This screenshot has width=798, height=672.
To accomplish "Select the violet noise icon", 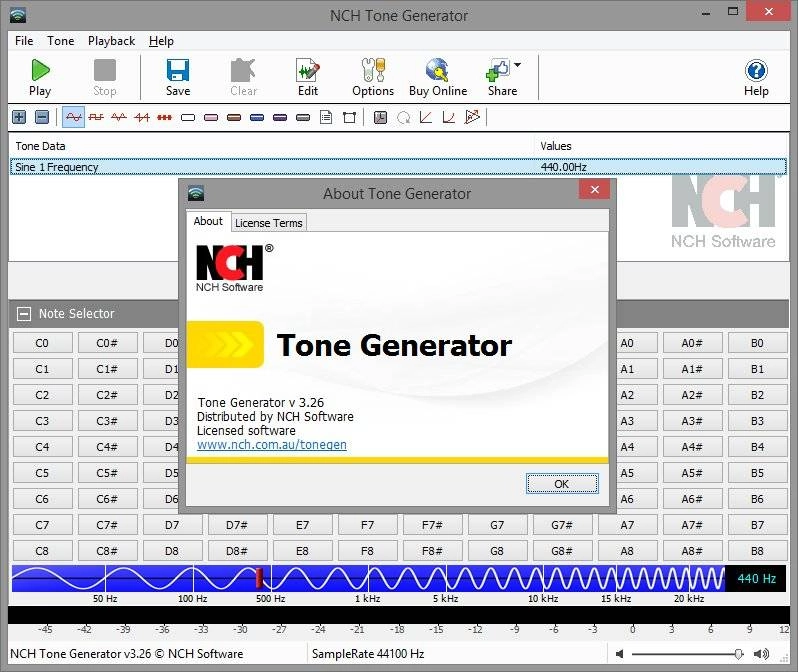I will (280, 118).
